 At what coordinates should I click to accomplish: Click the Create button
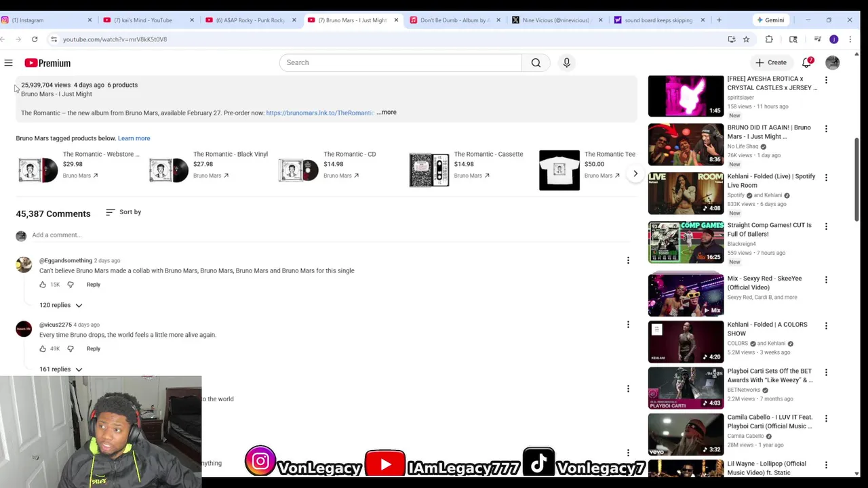771,62
